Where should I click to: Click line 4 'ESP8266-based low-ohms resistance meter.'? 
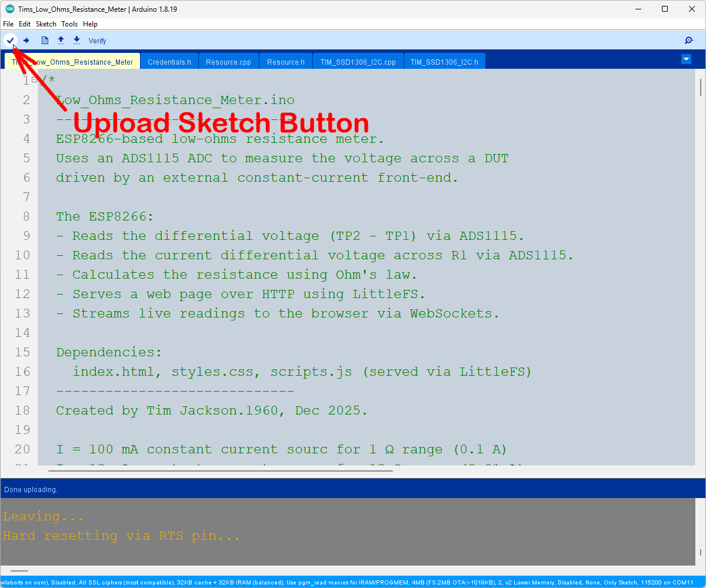[x=220, y=139]
